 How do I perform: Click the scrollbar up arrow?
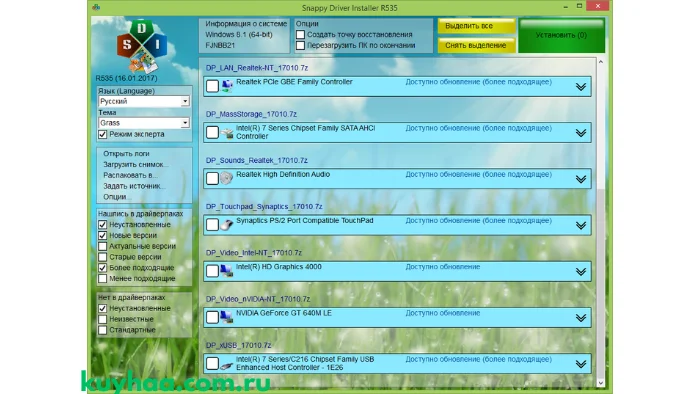(x=601, y=62)
